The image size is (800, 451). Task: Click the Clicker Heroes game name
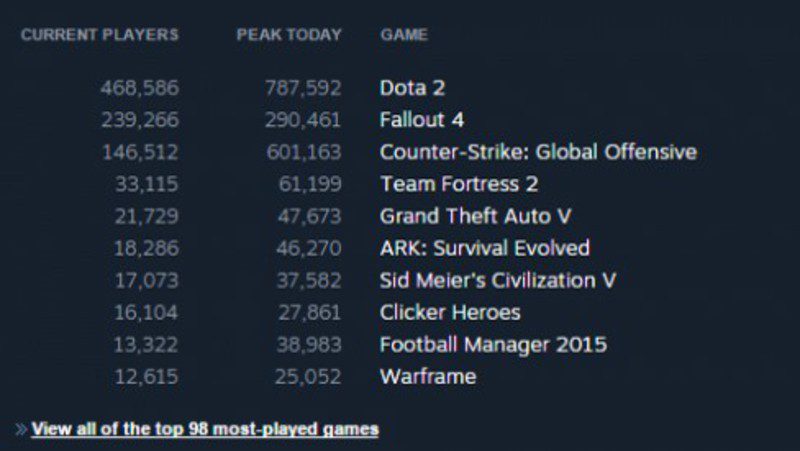coord(450,312)
